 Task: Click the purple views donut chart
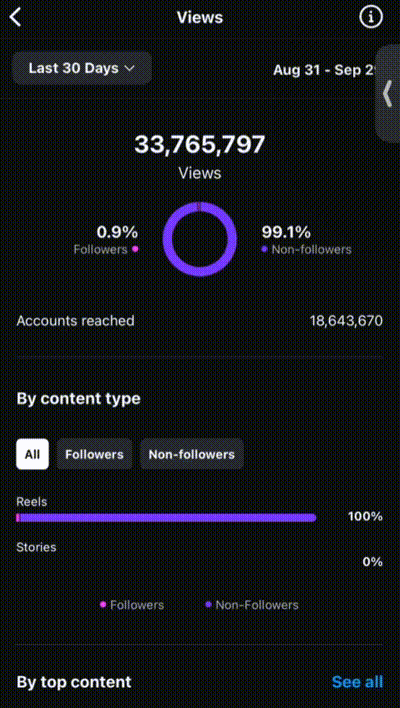200,239
